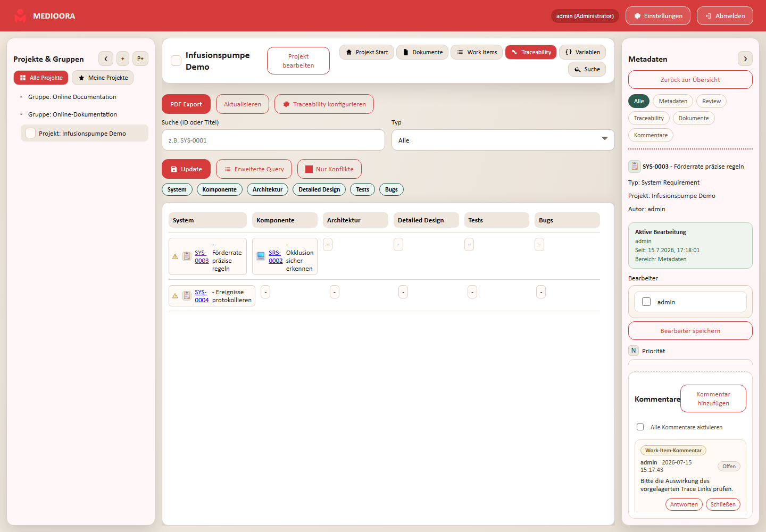
Task: Open the Erweiterte Query builder
Action: [x=254, y=169]
